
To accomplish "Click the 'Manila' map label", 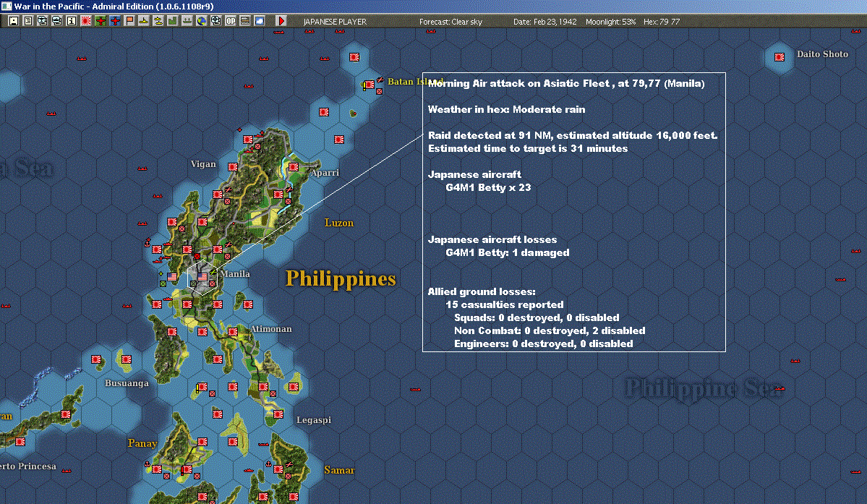I will [x=235, y=273].
